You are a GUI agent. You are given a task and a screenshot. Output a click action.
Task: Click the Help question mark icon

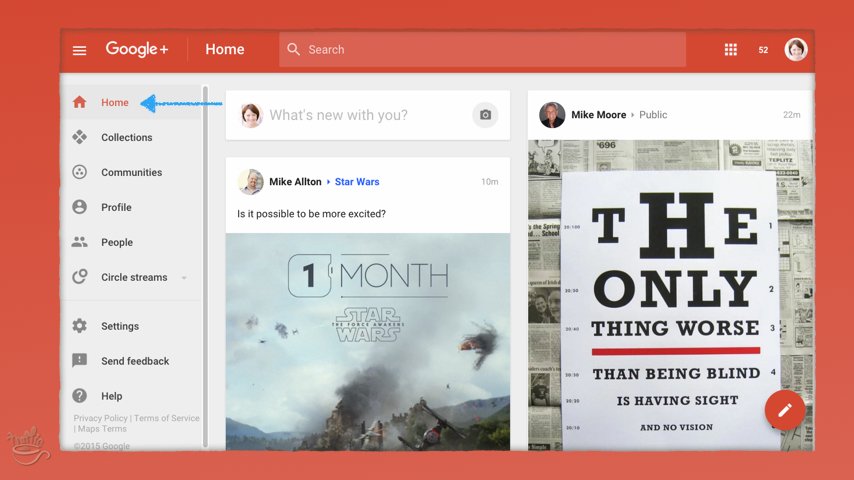(80, 396)
